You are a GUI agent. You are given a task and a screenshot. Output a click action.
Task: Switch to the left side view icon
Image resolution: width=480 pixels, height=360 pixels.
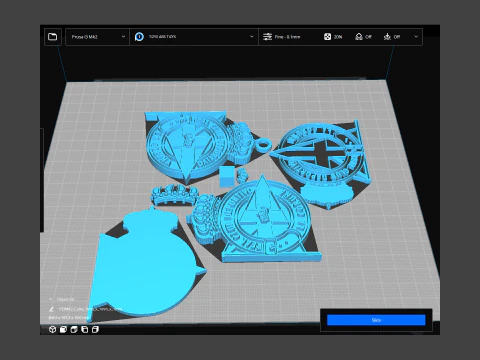(84, 329)
